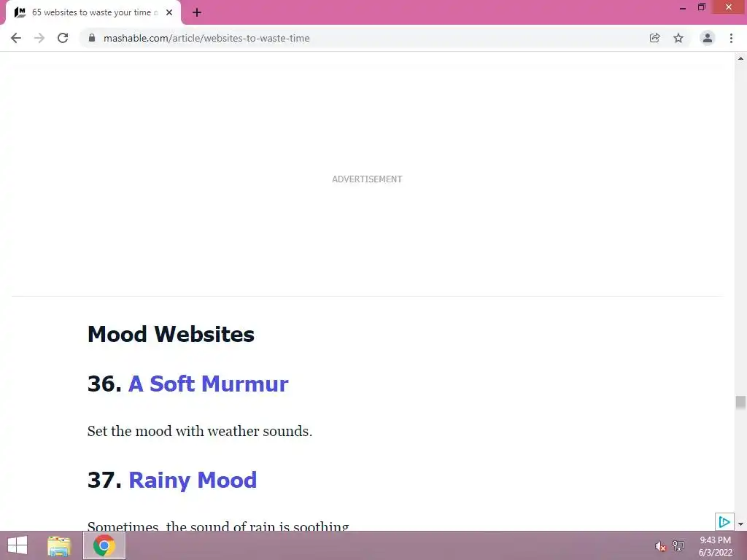Click the text 'Set the mood with weather sounds.'

(x=200, y=431)
